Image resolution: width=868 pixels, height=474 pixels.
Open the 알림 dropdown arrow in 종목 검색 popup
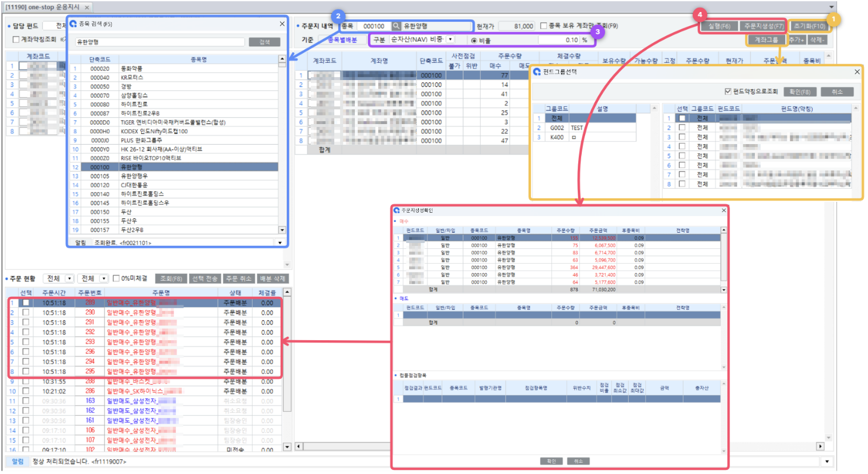point(279,242)
